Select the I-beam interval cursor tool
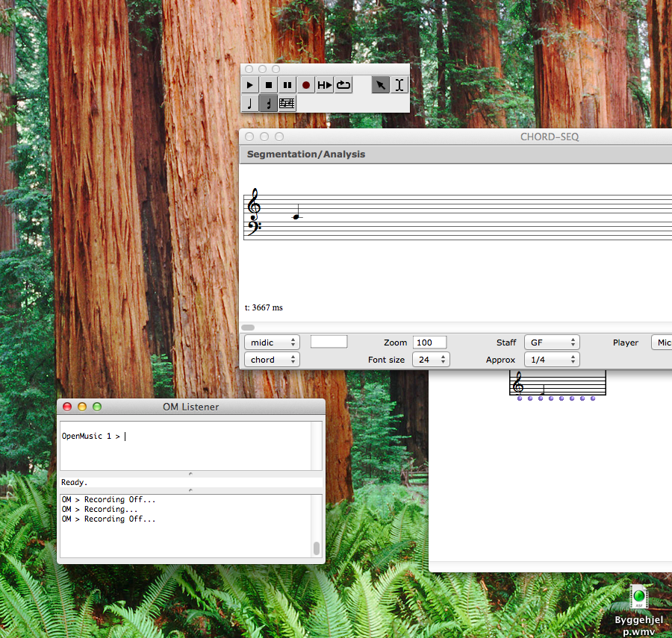672x638 pixels. coord(399,85)
